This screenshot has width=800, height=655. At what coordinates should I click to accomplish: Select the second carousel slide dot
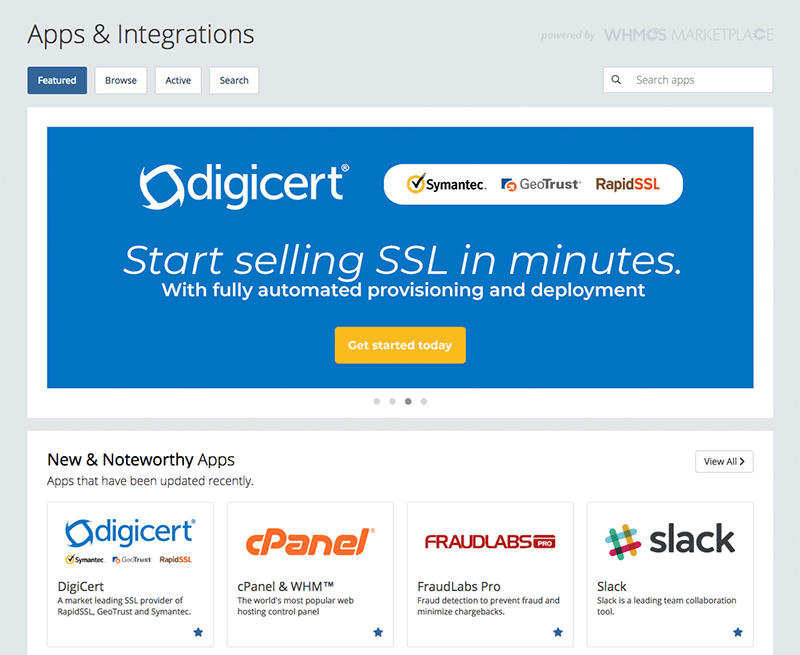[x=392, y=401]
